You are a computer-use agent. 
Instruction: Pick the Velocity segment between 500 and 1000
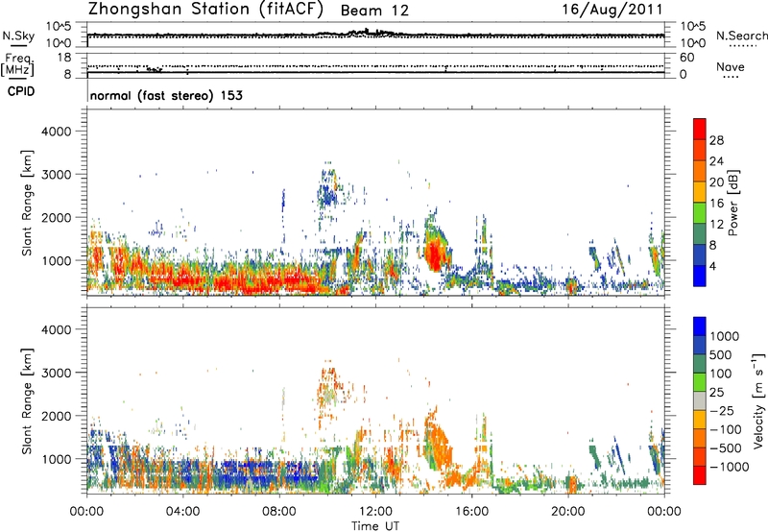click(700, 345)
